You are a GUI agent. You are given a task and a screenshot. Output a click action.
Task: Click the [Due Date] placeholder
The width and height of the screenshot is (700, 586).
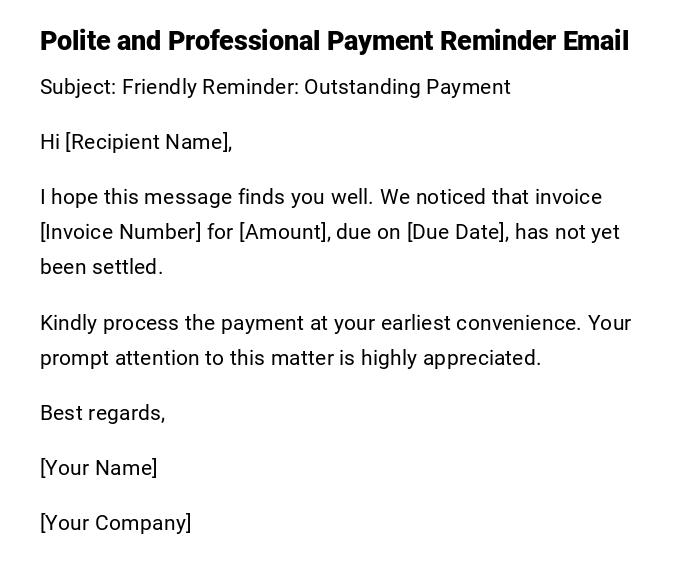[457, 232]
